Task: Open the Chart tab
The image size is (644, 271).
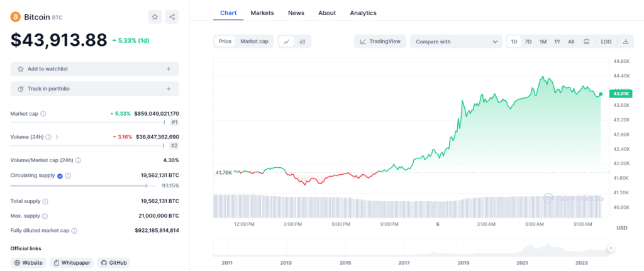Action: [228, 13]
